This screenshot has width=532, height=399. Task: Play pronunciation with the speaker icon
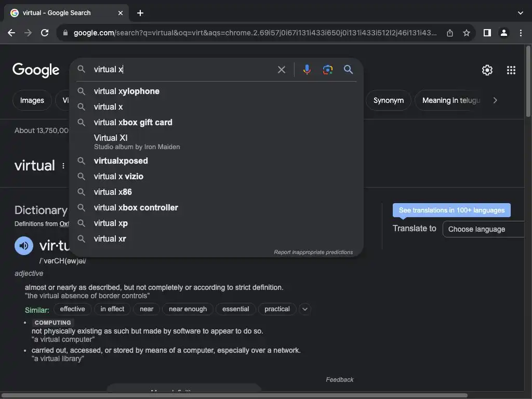point(24,246)
